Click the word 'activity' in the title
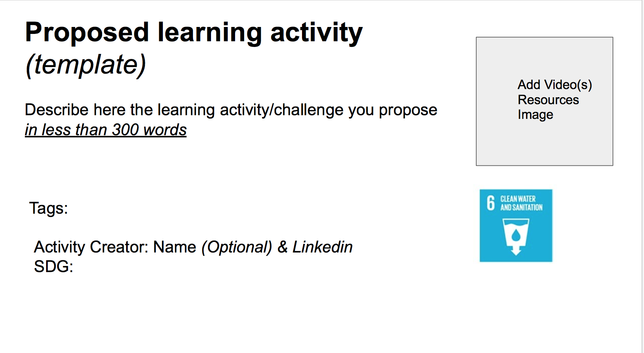Image resolution: width=644 pixels, height=353 pixels. 316,32
